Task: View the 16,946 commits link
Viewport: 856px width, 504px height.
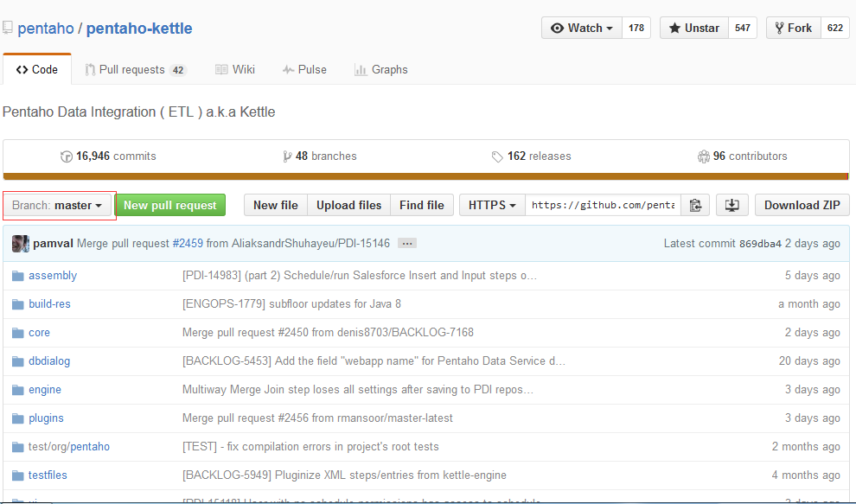Action: [x=108, y=156]
